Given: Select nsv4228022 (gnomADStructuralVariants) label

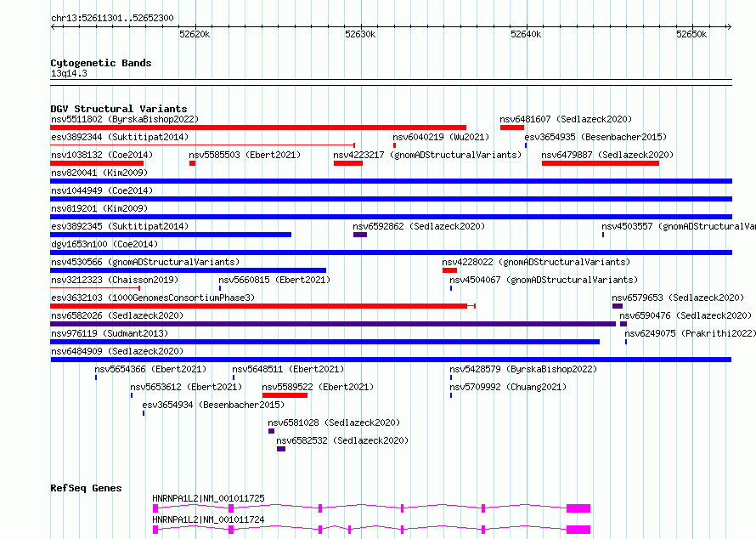Looking at the screenshot, I should point(536,262).
